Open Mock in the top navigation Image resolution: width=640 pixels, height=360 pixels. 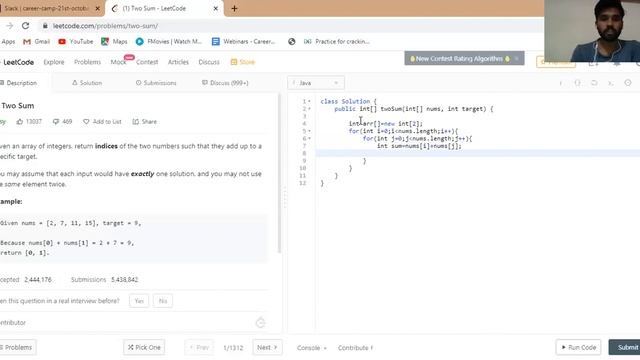click(118, 62)
